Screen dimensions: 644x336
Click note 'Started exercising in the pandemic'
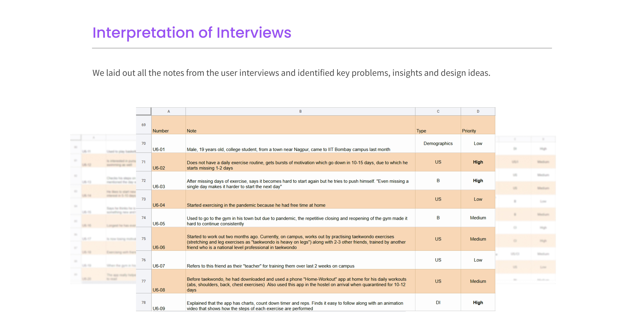300,199
